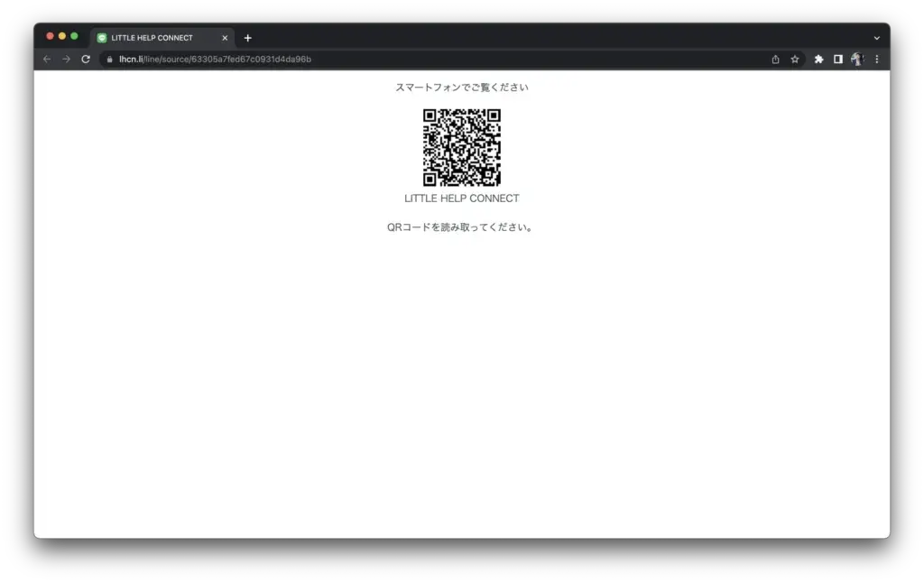The image size is (924, 583).
Task: Bookmark this page with the star icon
Action: (795, 60)
